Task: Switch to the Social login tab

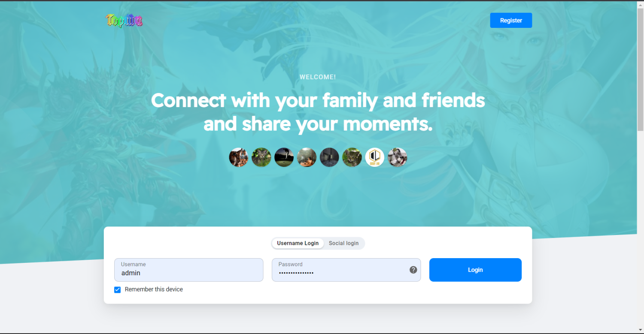Action: [x=343, y=243]
